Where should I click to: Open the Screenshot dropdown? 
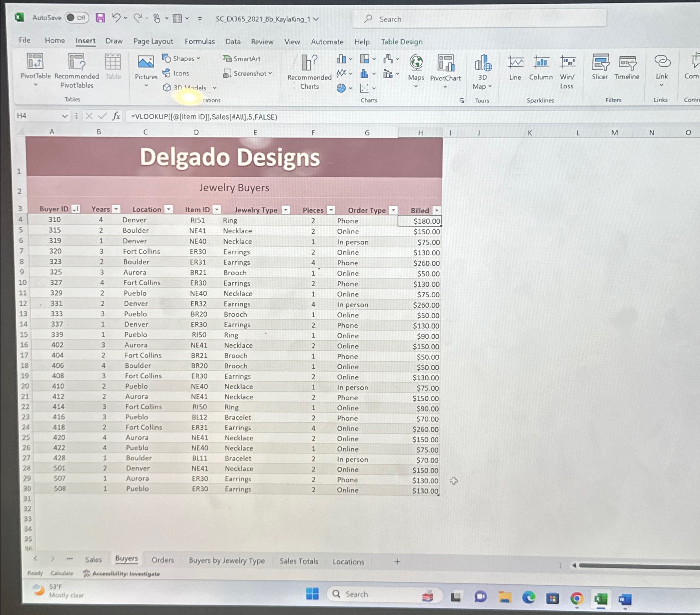coord(248,74)
